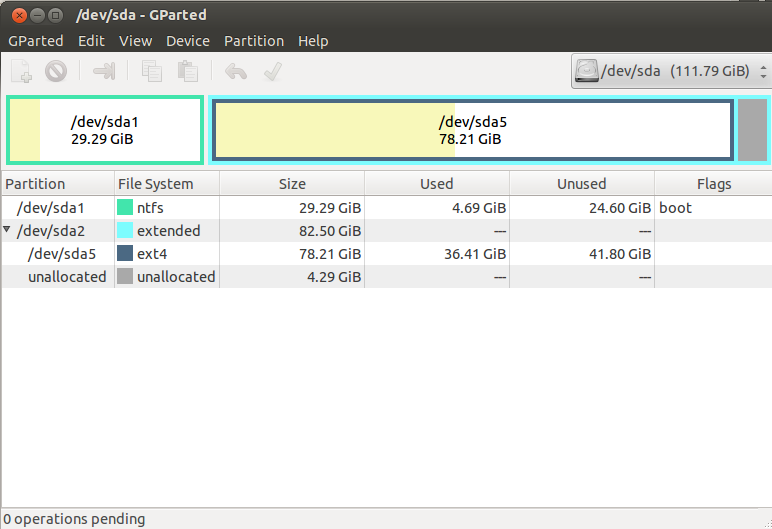Select the unallocated row in partition list
The height and width of the screenshot is (529, 772).
300,277
